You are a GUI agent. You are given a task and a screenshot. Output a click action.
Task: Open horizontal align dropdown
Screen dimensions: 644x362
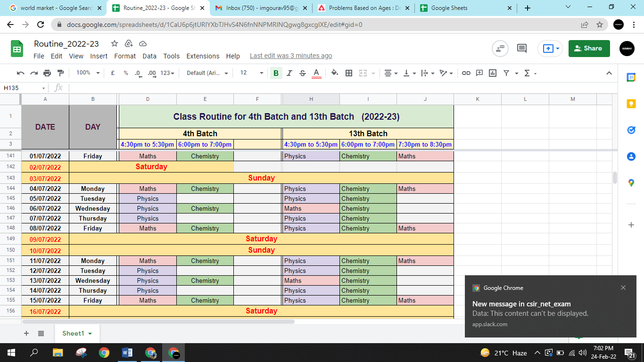click(x=391, y=73)
